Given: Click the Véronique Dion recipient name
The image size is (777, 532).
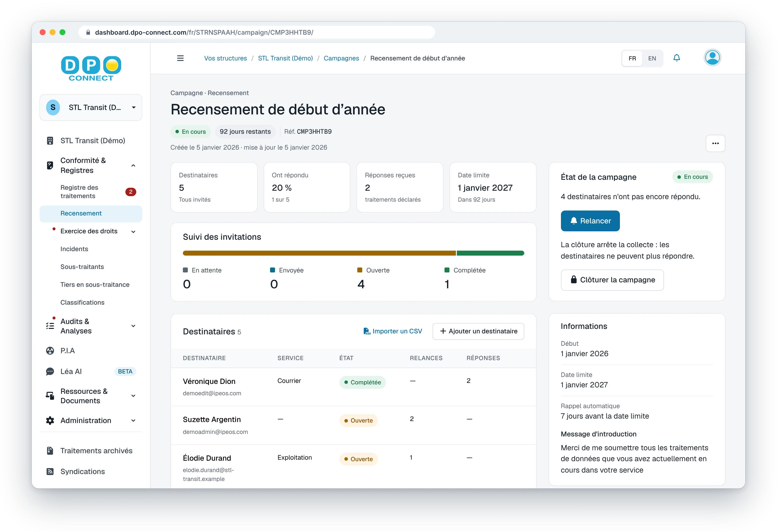Looking at the screenshot, I should point(209,381).
